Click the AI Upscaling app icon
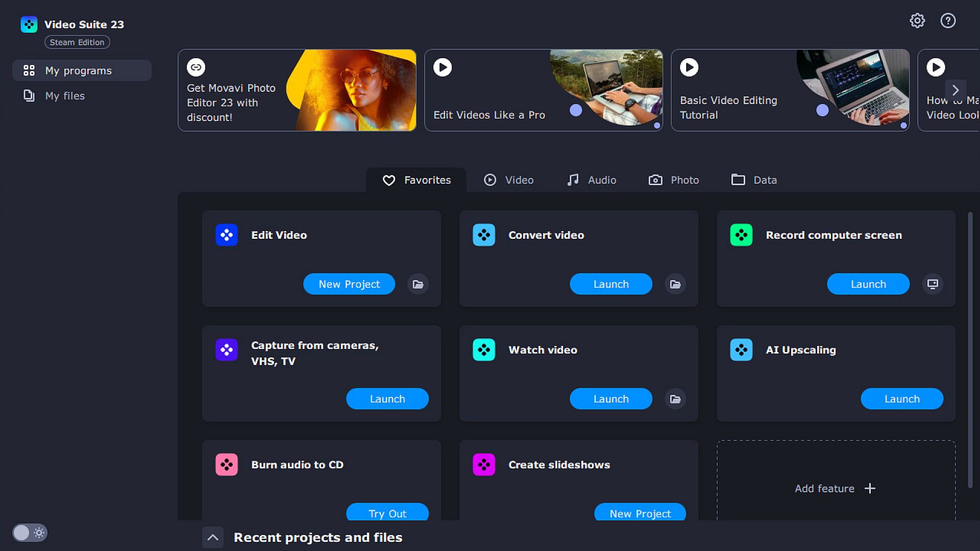 [x=741, y=350]
